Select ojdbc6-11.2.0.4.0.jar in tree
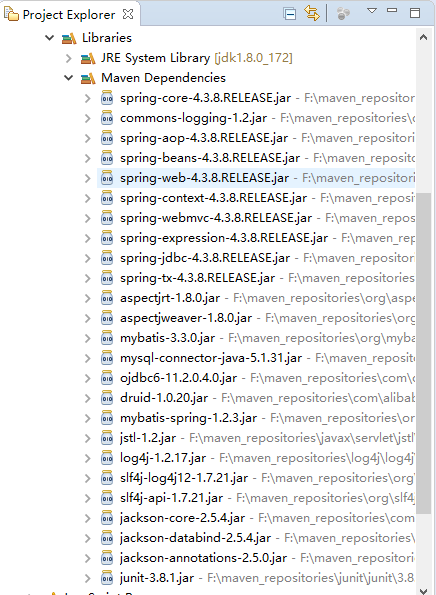Screen dimensions: 436x595 click(178, 378)
